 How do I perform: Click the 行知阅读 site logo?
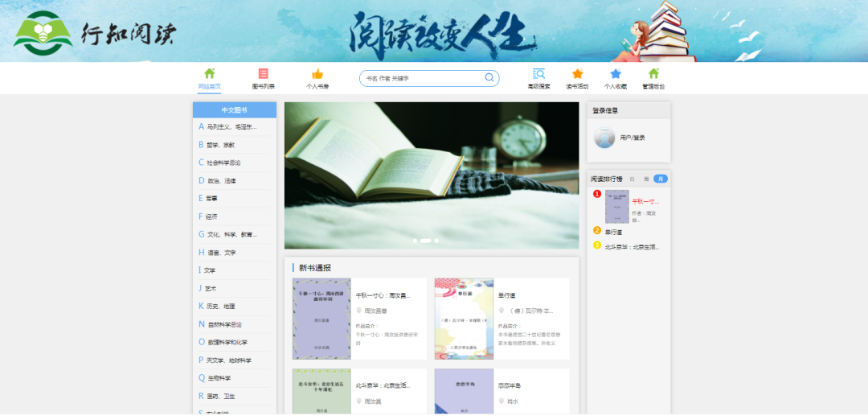tap(95, 33)
